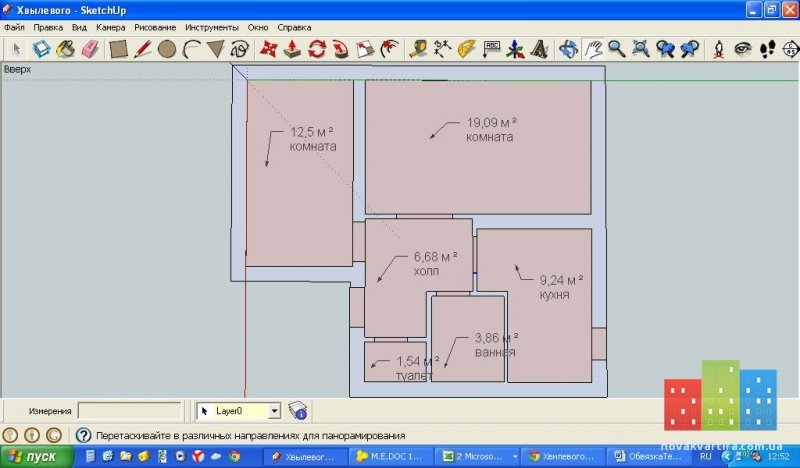This screenshot has height=468, width=800.
Task: Select the Circle drawing tool
Action: 167,50
